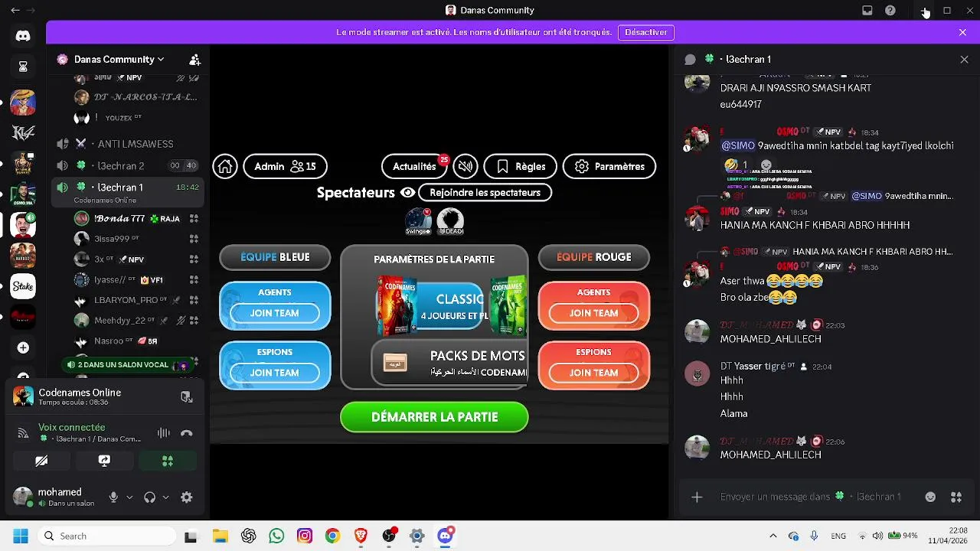980x551 pixels.
Task: Click the message input field
Action: (x=812, y=497)
